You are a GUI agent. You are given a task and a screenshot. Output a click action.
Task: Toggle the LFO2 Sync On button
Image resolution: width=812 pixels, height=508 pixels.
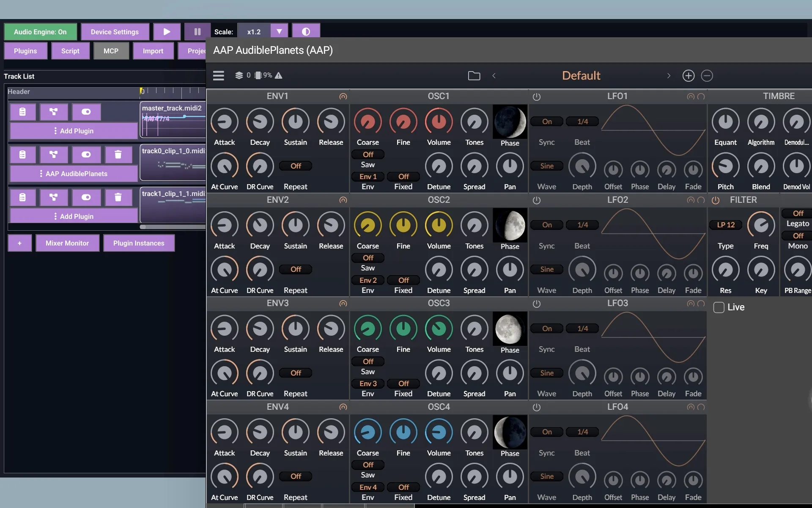(x=546, y=225)
